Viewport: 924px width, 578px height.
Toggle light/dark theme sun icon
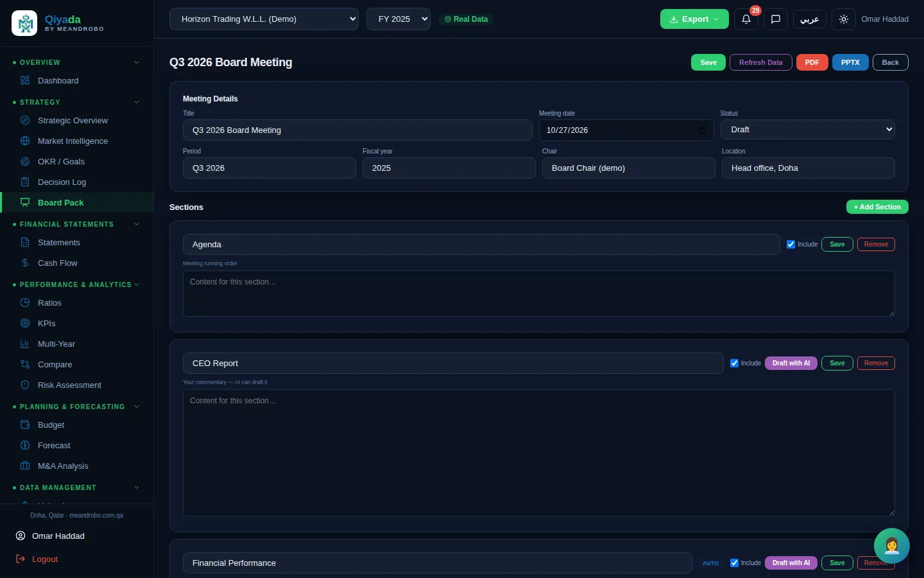pos(844,19)
